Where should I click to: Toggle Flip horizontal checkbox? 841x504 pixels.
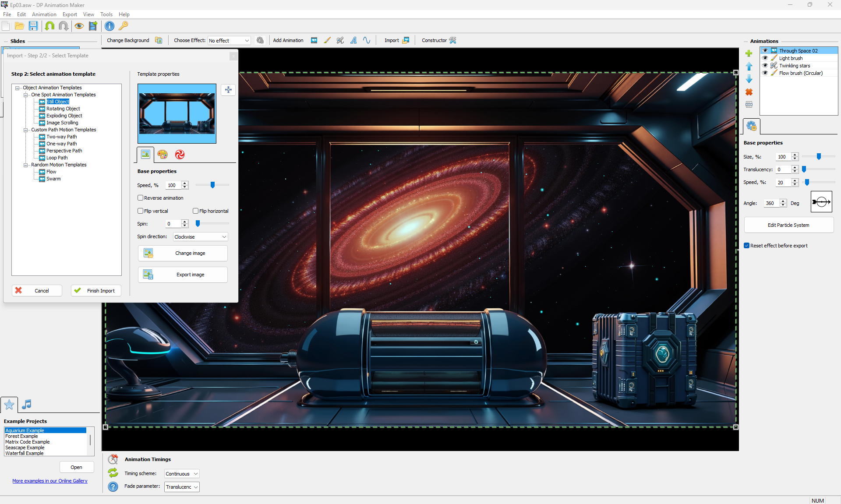[x=196, y=211]
